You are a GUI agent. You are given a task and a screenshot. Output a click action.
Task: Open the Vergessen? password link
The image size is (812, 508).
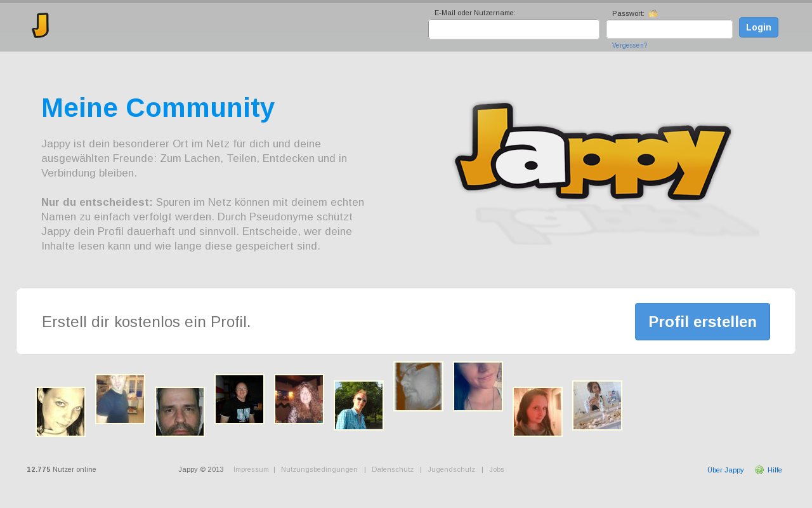tap(630, 46)
